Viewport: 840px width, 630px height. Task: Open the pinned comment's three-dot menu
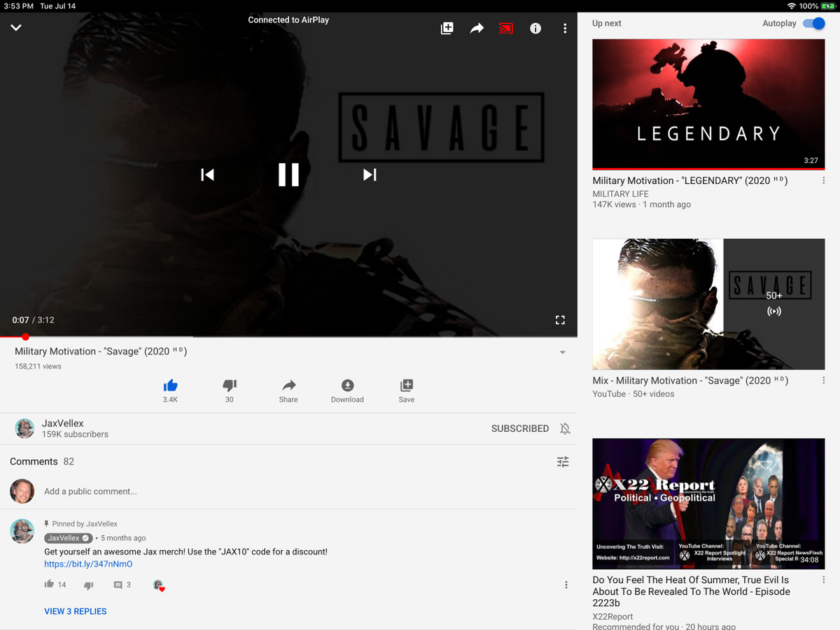coord(566,585)
